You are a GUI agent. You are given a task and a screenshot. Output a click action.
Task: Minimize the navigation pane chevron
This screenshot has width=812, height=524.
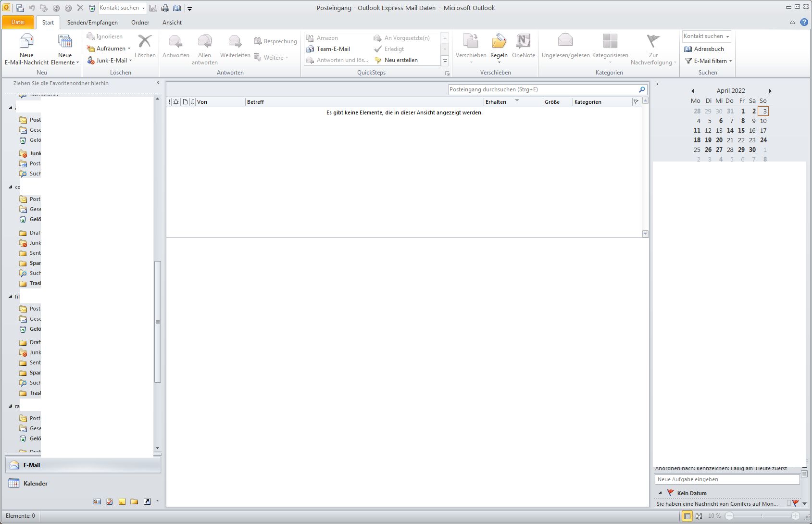158,83
